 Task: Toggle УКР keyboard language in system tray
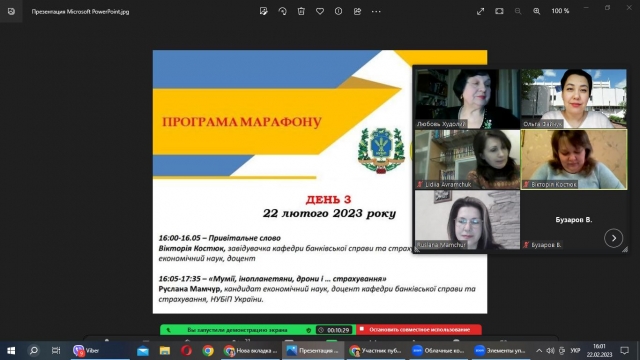pyautogui.click(x=575, y=351)
